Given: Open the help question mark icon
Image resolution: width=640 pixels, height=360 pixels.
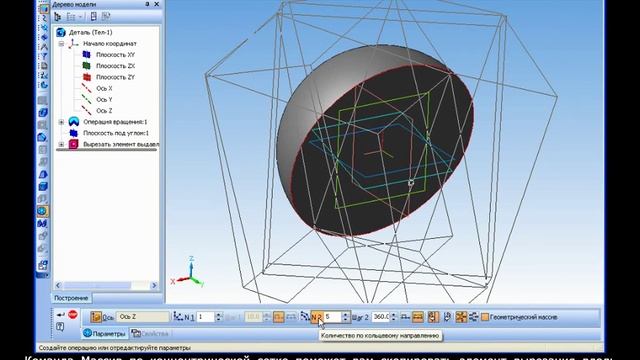Looking at the screenshot, I should (x=60, y=327).
